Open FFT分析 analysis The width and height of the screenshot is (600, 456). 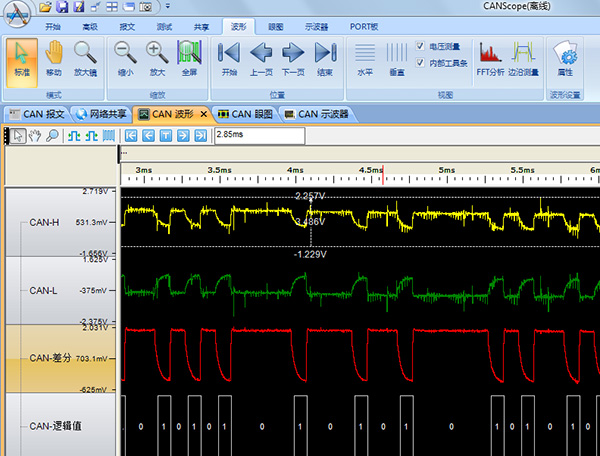[490, 58]
